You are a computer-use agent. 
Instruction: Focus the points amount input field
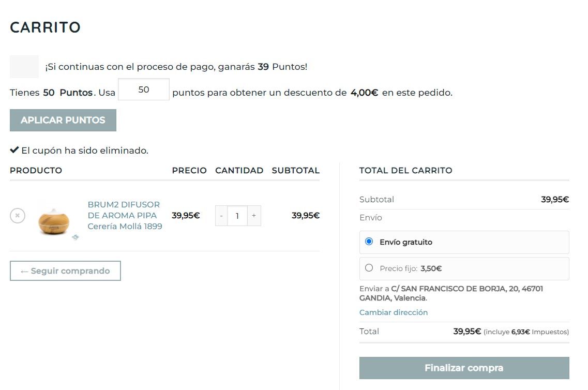pos(144,89)
